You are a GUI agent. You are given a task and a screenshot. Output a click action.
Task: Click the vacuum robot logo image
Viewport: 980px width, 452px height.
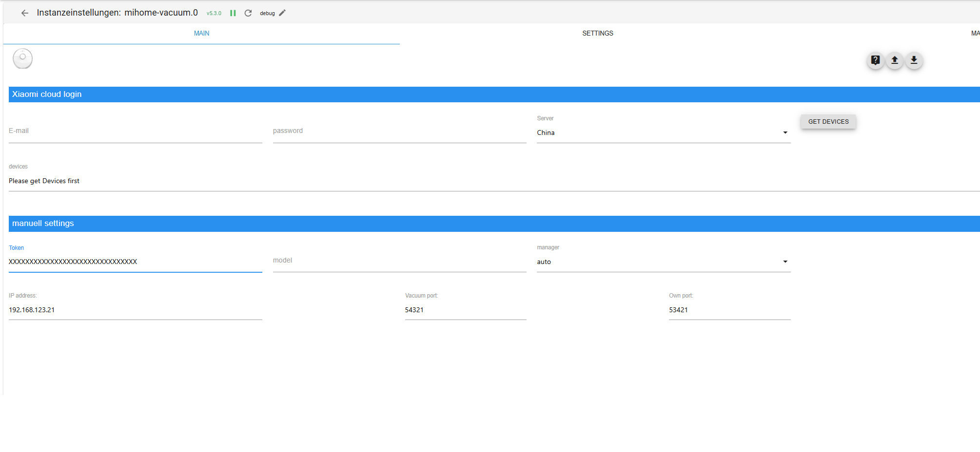point(22,58)
